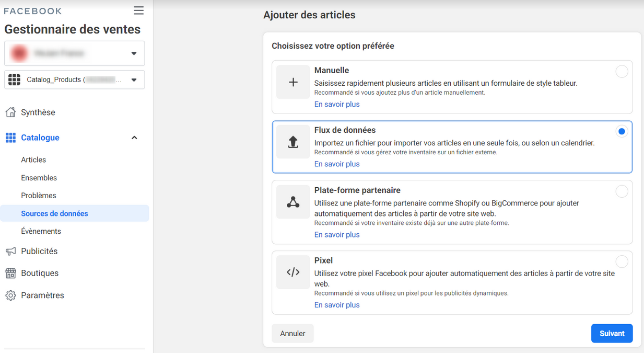Image resolution: width=644 pixels, height=353 pixels.
Task: Click the catalog grid icon beside Catalog_Products
Action: coord(15,79)
